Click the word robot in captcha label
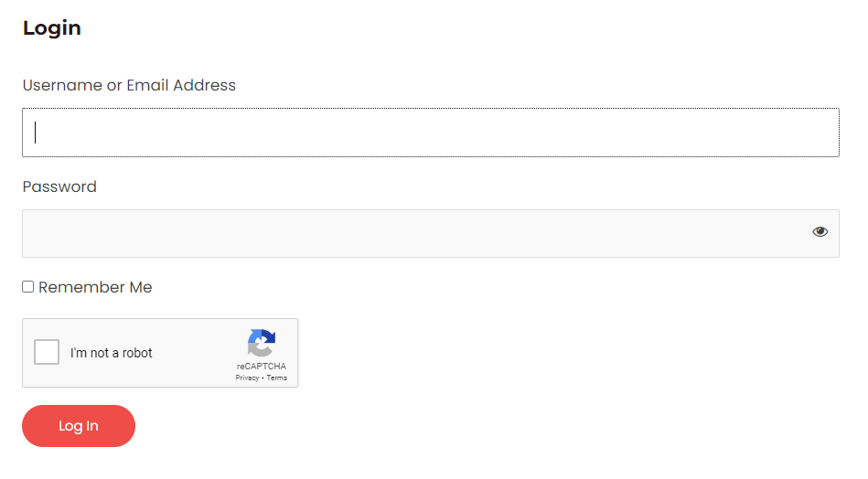This screenshot has height=479, width=868. pos(137,353)
